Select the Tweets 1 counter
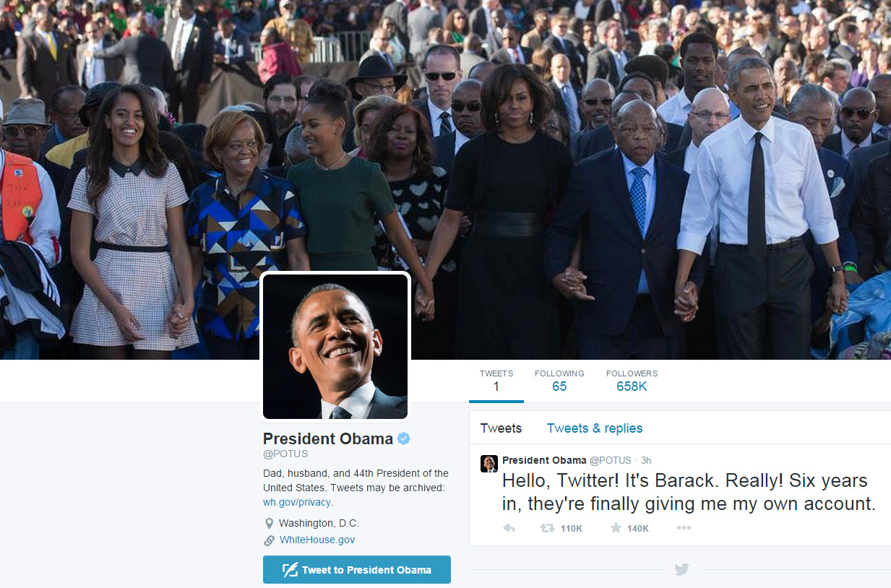The height and width of the screenshot is (588, 891). tap(496, 381)
